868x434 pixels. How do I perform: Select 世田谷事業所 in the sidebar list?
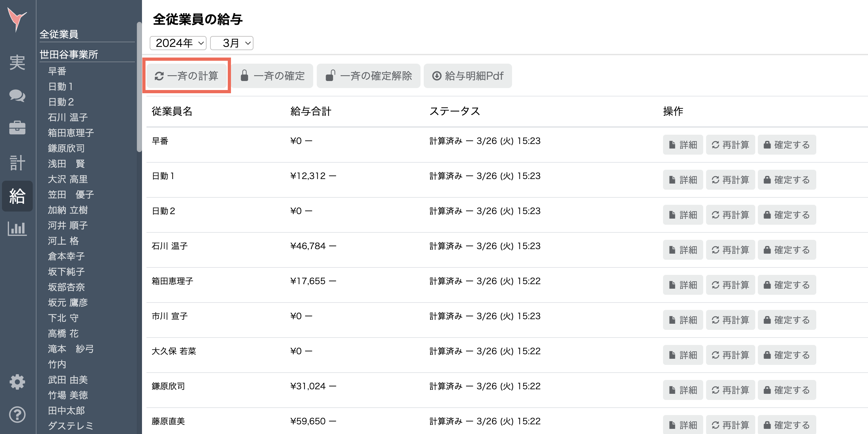(x=69, y=54)
